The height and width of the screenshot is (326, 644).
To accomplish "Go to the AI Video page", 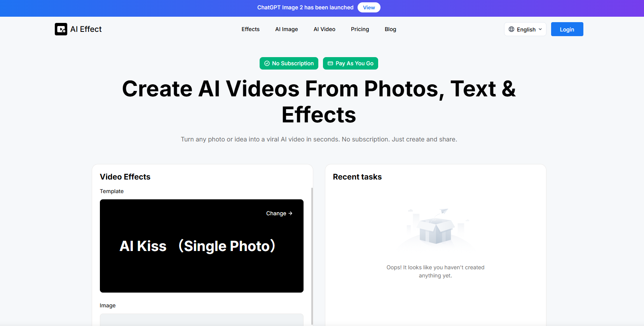I will coord(324,29).
